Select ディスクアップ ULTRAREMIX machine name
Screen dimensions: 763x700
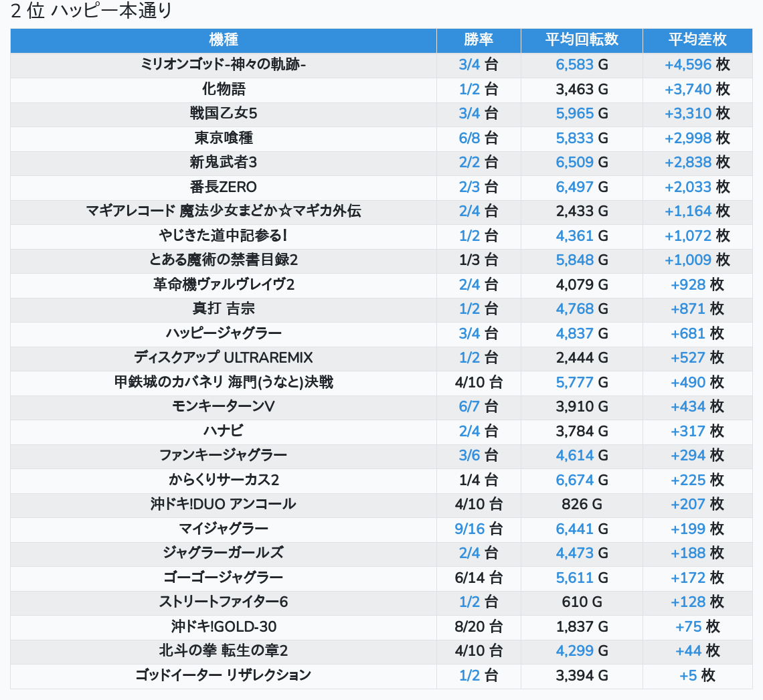224,358
